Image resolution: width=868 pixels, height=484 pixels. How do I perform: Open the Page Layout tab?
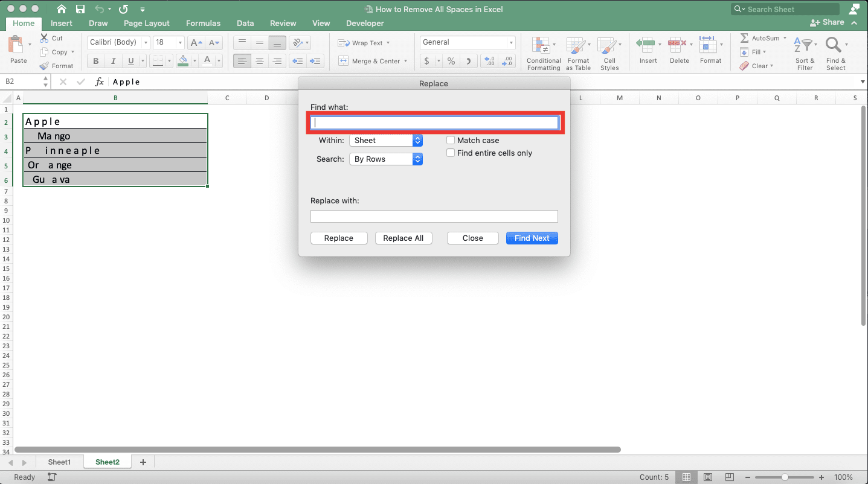pyautogui.click(x=147, y=23)
